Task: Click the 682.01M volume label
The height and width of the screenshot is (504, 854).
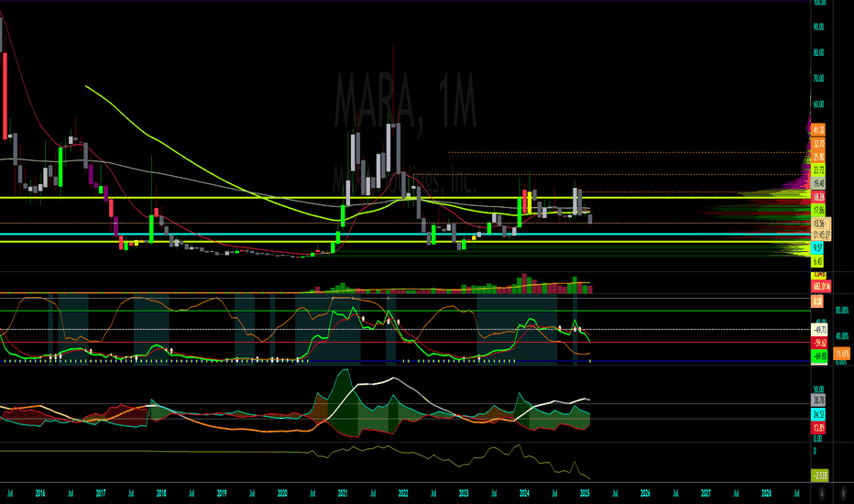Action: coord(821,286)
